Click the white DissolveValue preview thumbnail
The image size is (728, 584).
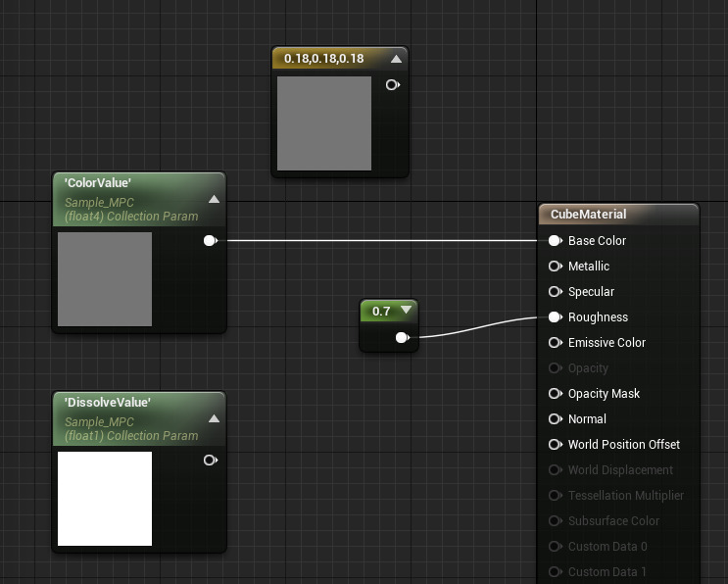point(105,499)
